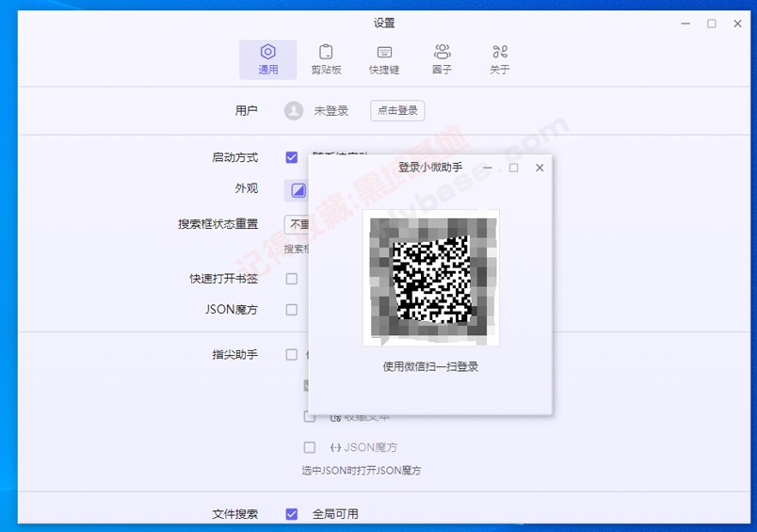Click the 全局可用 label text
The image size is (757, 532).
(335, 514)
